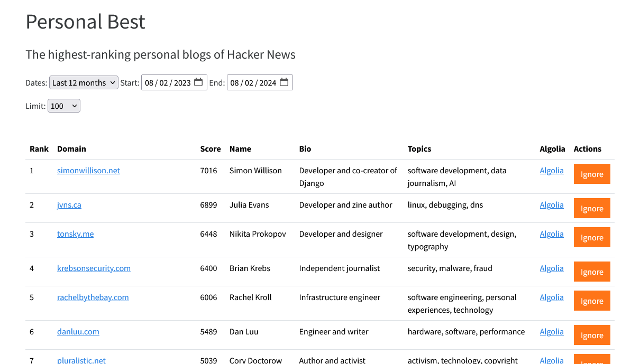Click the Topics column header
Viewport: 640px width, 364px height.
click(419, 149)
